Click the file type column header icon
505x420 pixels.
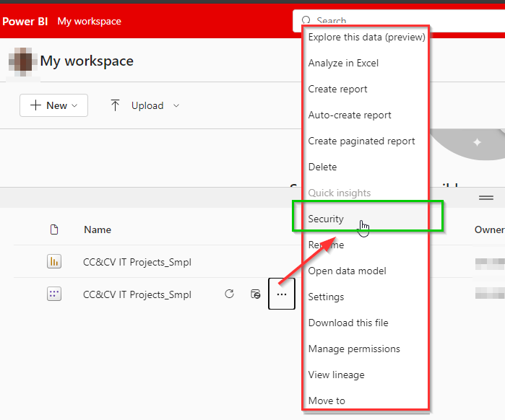click(54, 229)
